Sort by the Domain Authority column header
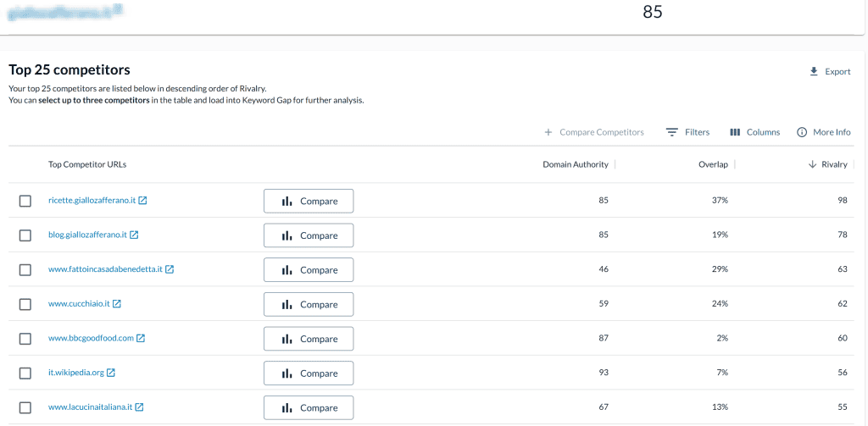 pos(576,164)
